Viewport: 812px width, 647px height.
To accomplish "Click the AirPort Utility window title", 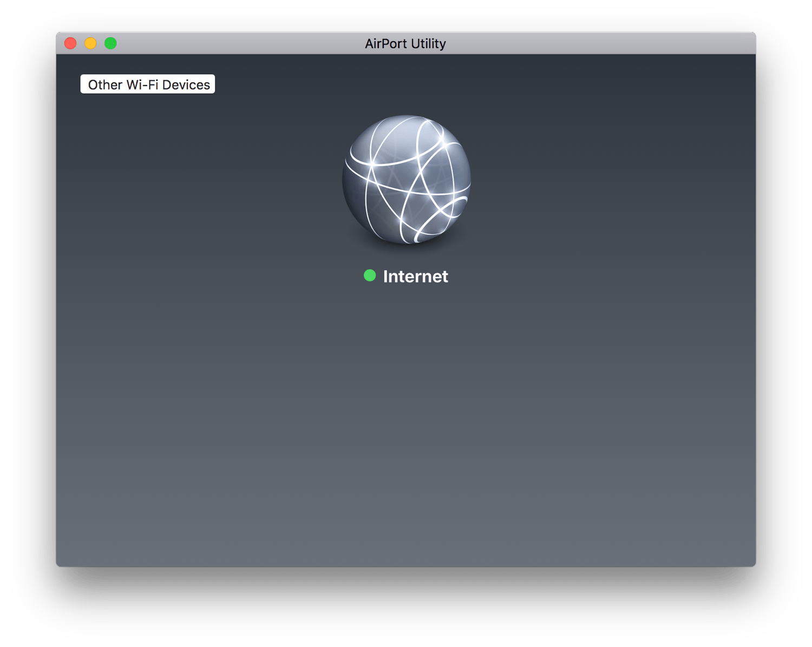I will (x=405, y=44).
